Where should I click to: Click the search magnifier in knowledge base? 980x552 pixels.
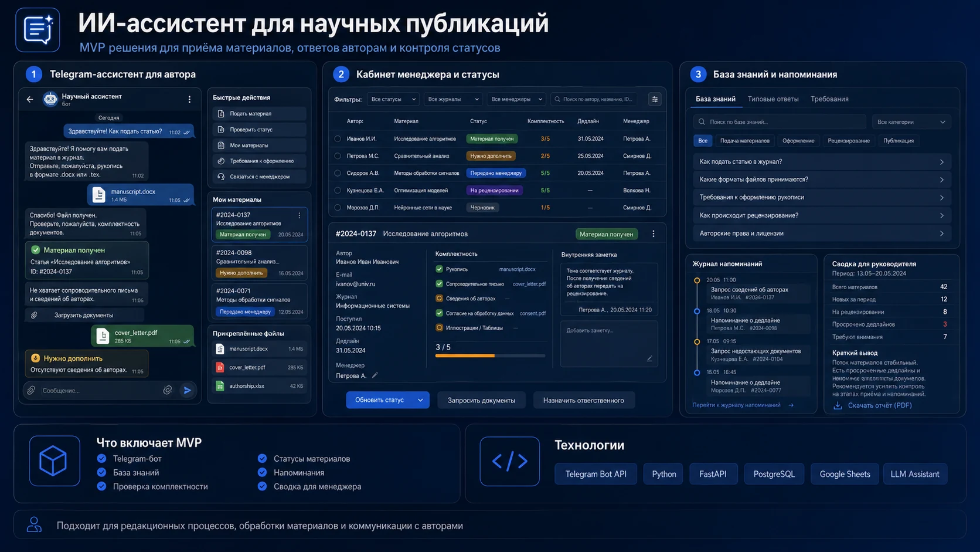click(702, 122)
